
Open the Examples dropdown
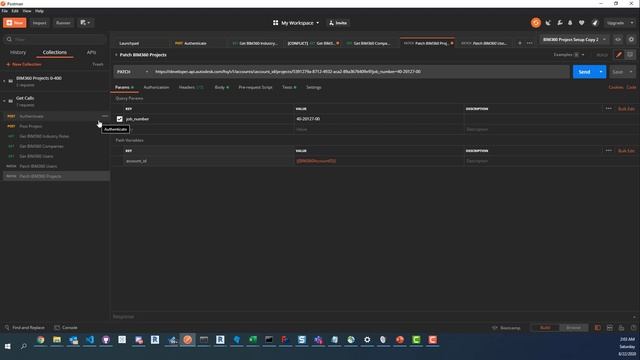569,55
